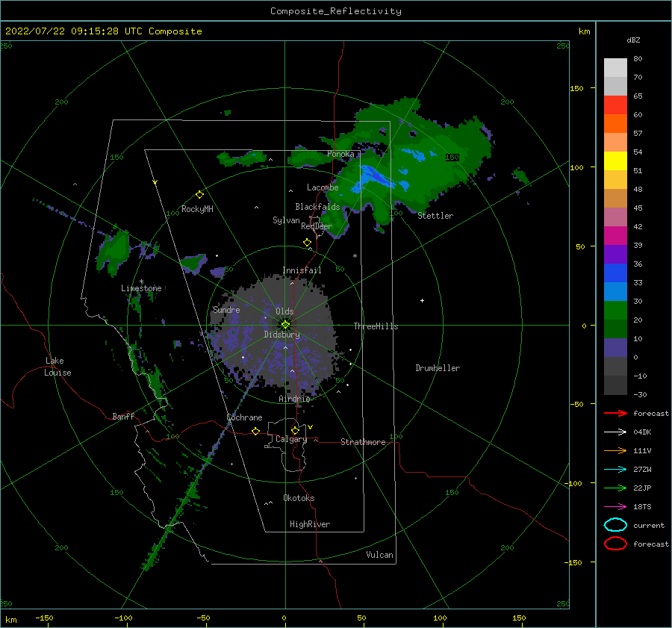Click the Ponoka city label

(x=340, y=154)
